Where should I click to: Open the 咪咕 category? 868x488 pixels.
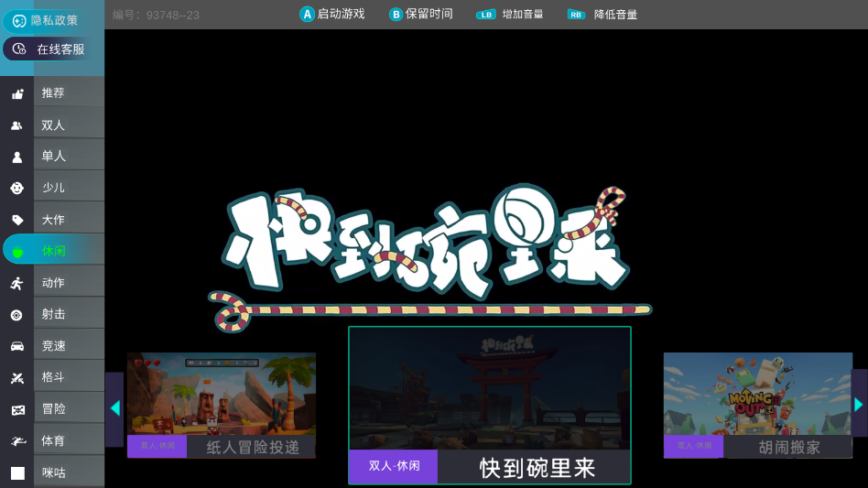click(53, 472)
